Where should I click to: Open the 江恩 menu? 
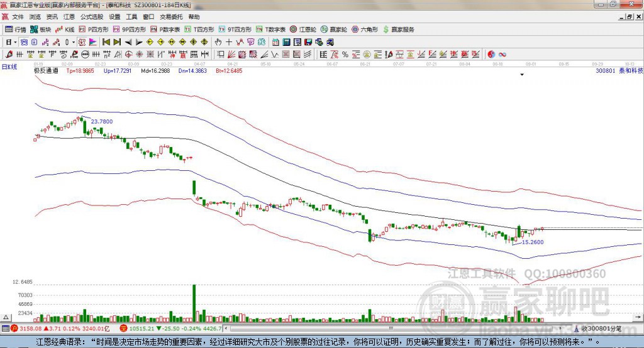[69, 17]
